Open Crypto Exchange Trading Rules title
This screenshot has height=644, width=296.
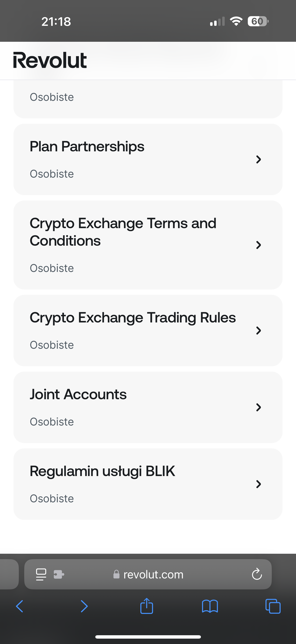coord(133,318)
